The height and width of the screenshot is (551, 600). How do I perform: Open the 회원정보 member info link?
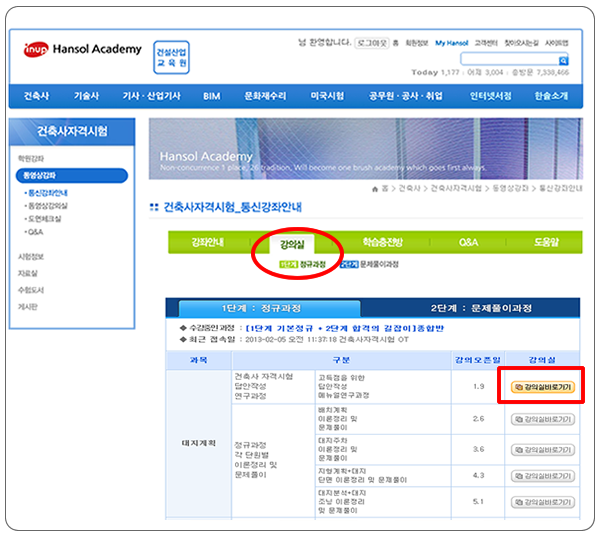click(x=417, y=43)
